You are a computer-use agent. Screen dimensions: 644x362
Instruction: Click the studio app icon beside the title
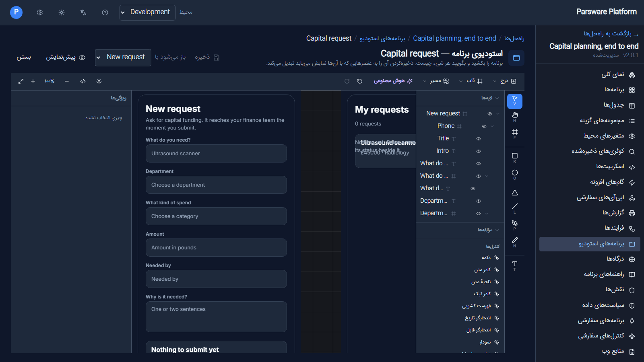[x=516, y=58]
